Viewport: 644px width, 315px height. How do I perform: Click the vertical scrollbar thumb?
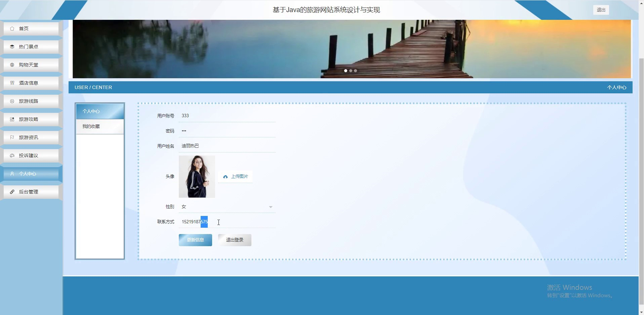(x=641, y=181)
